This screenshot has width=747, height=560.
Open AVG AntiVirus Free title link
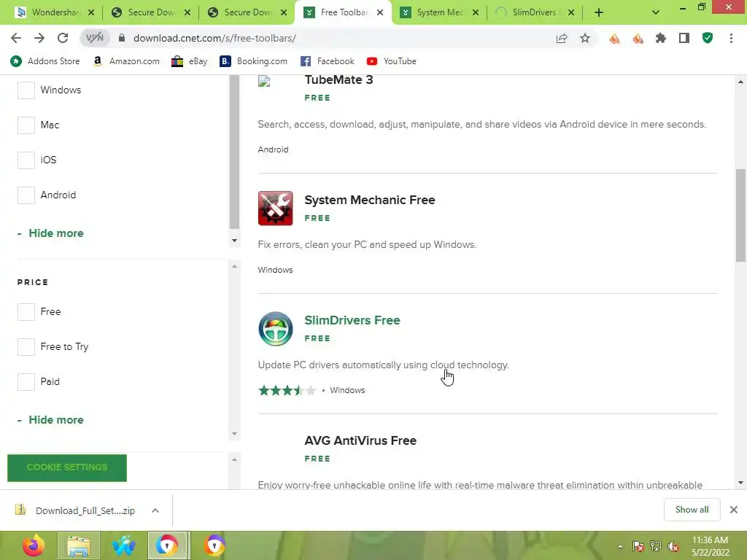tap(360, 440)
